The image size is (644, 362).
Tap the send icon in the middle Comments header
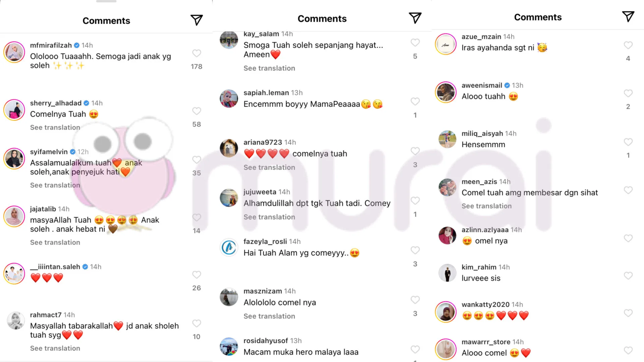coord(415,18)
